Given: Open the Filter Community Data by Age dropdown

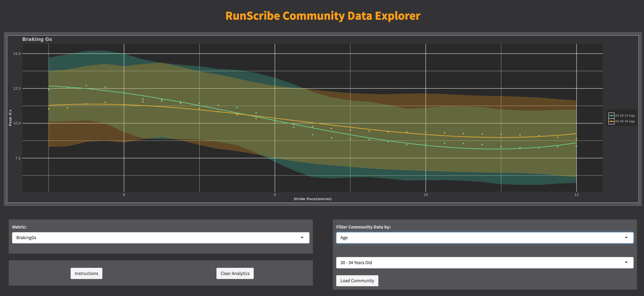Looking at the screenshot, I should (x=485, y=237).
